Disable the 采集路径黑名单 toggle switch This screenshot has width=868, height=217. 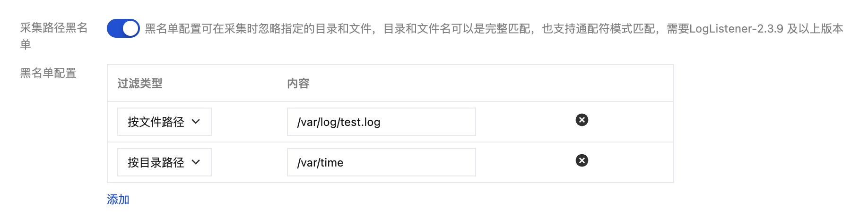[123, 28]
